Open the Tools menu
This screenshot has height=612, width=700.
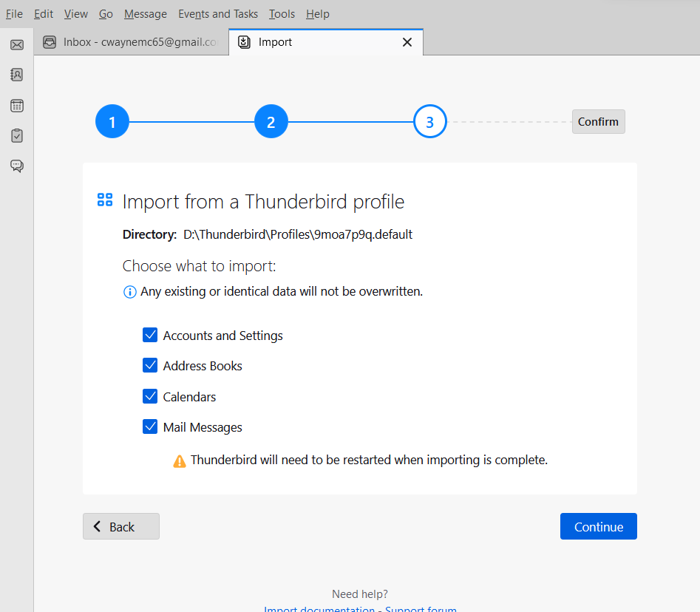282,14
